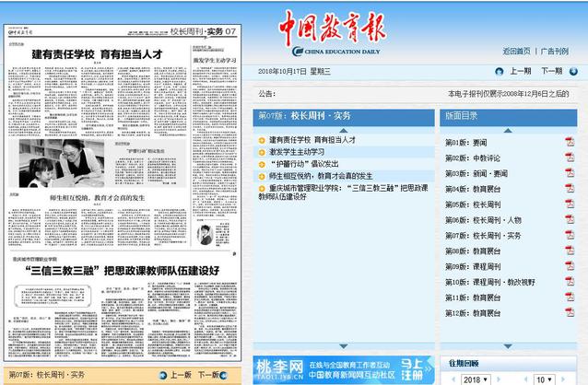Select 第09版:课程周刊 in page directory
The width and height of the screenshot is (588, 385).
point(473,266)
